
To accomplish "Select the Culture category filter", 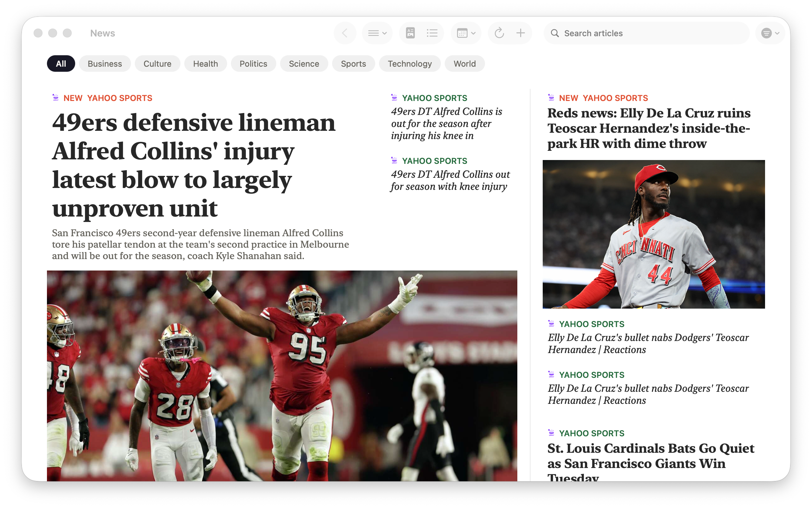I will click(157, 63).
